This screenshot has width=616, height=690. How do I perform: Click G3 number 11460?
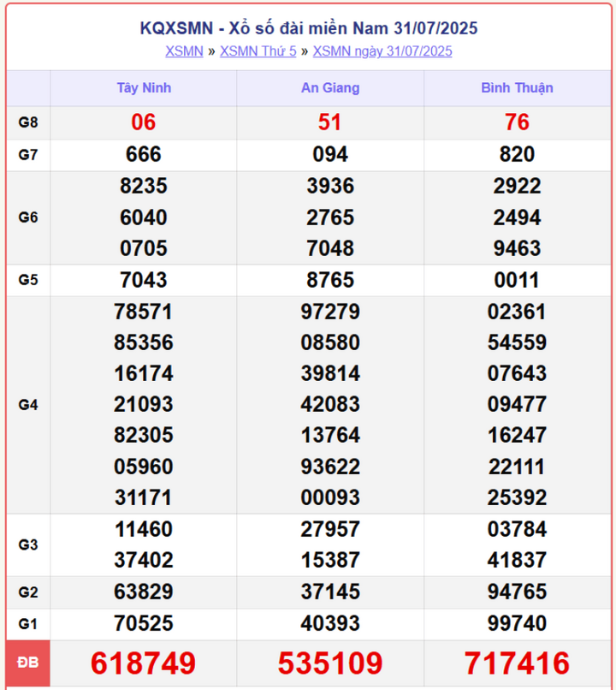click(144, 529)
